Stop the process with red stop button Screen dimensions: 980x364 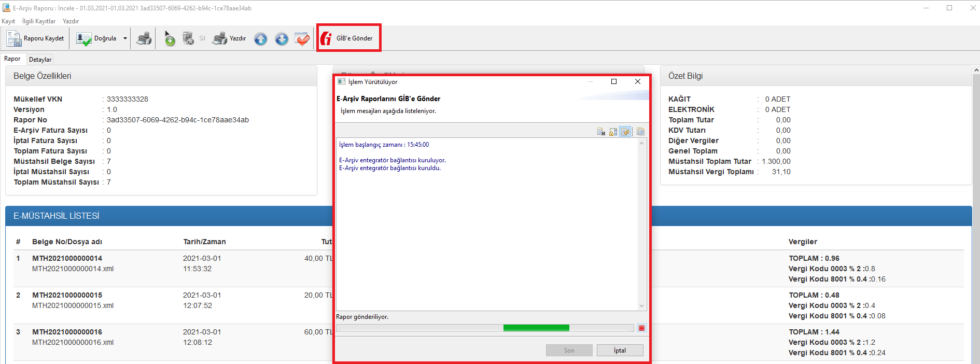(x=641, y=328)
